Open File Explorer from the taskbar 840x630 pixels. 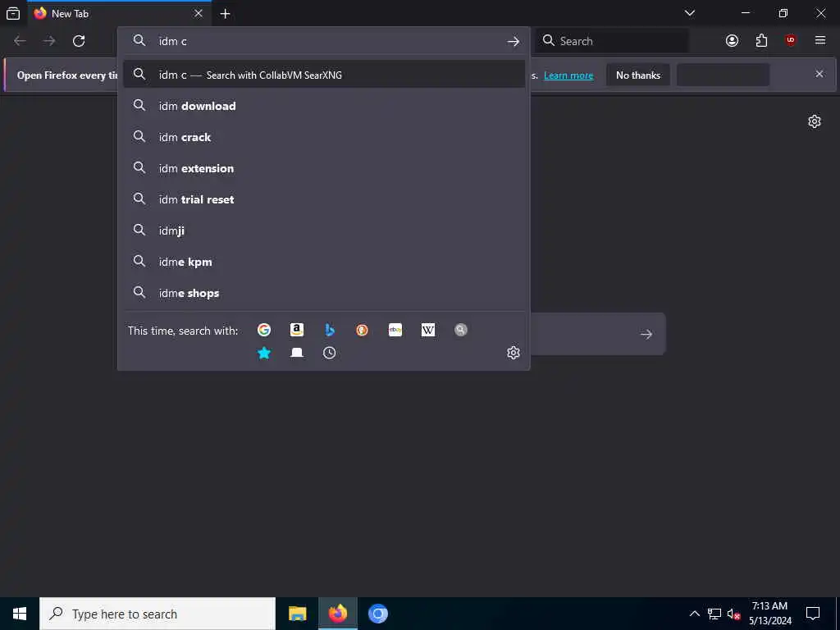[x=297, y=614]
